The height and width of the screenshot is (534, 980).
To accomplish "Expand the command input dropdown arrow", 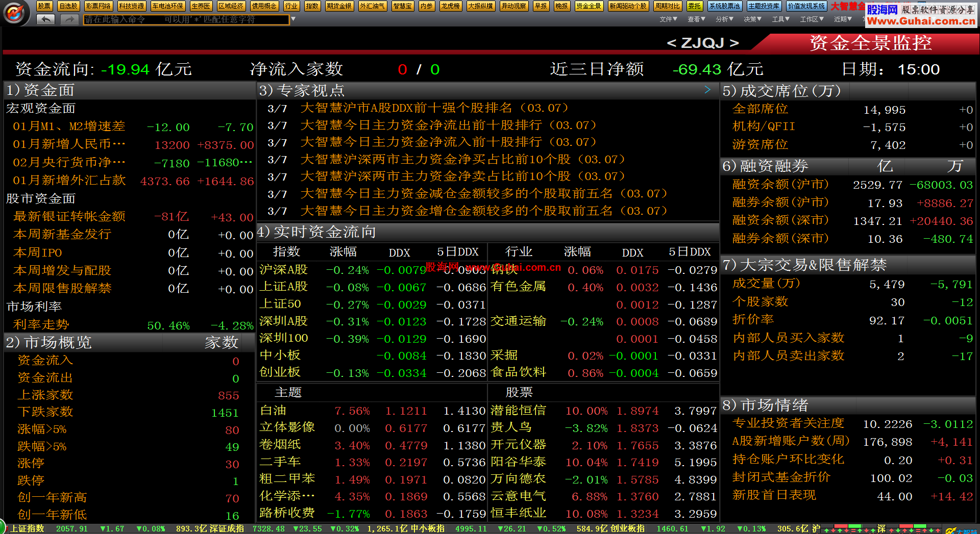I will coord(293,19).
